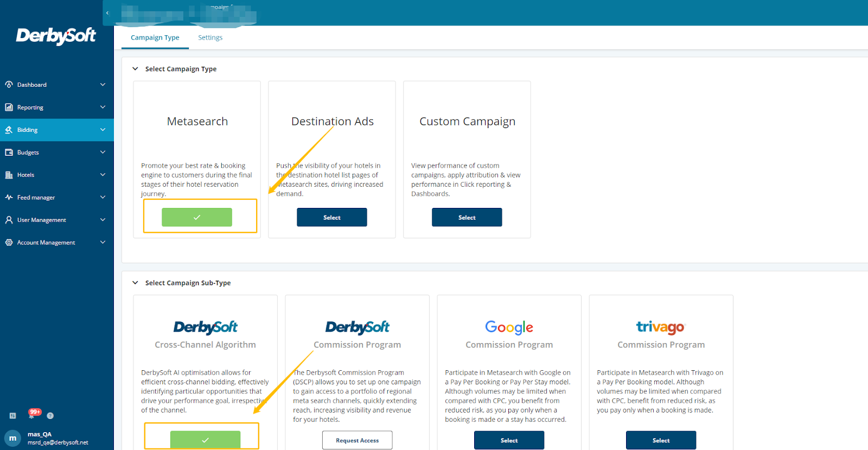
Task: Select the Custom Campaign type
Action: click(467, 217)
